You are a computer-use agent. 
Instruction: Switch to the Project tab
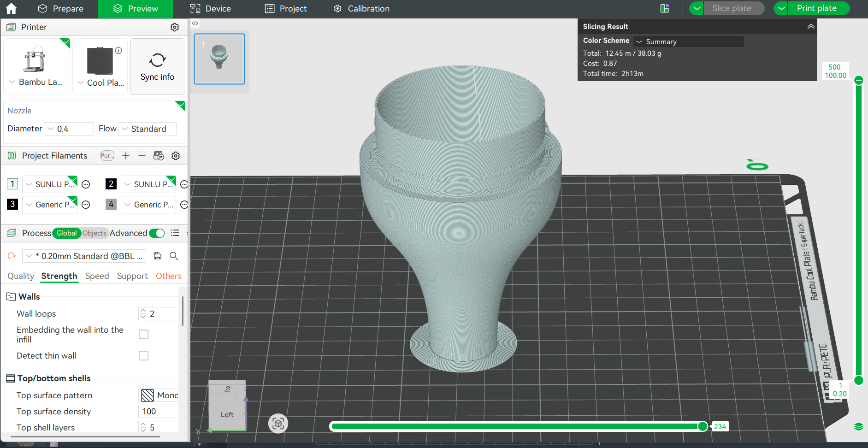coord(286,9)
